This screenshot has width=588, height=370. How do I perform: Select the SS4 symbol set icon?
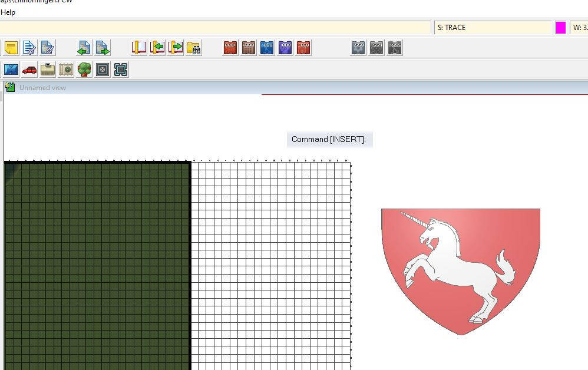pyautogui.click(x=376, y=48)
